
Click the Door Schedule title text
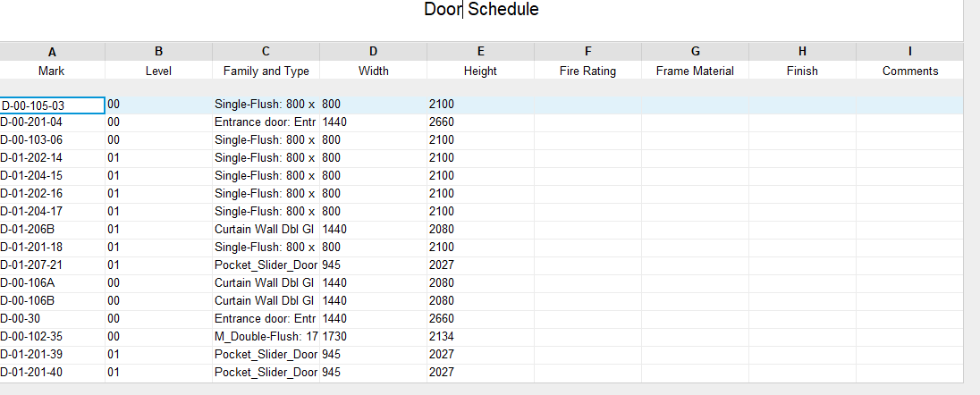click(x=481, y=9)
